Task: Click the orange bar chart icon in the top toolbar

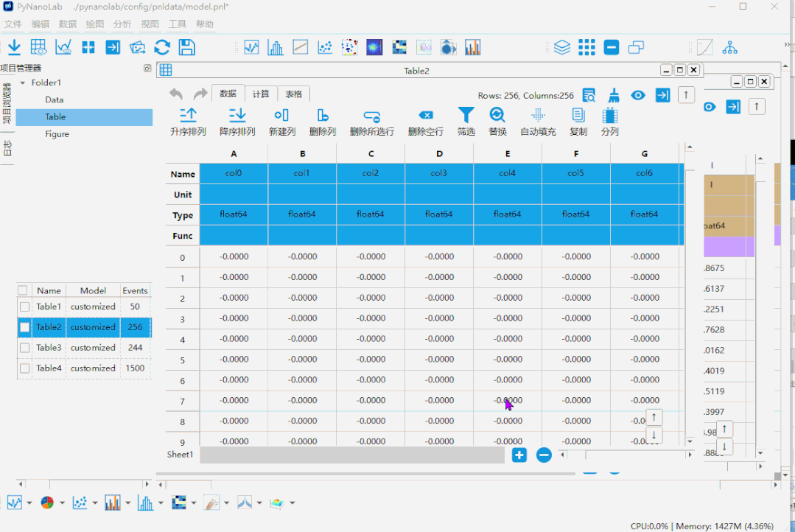Action: click(472, 47)
